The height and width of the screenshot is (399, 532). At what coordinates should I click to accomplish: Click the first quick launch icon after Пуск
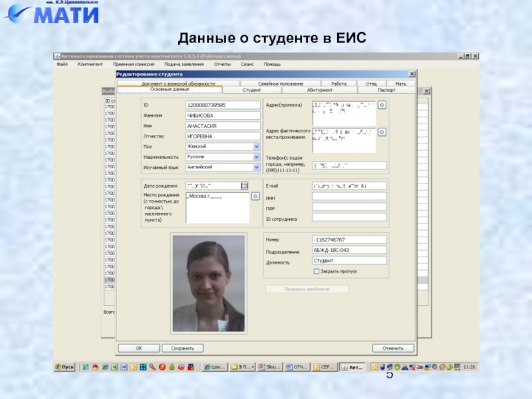point(86,367)
